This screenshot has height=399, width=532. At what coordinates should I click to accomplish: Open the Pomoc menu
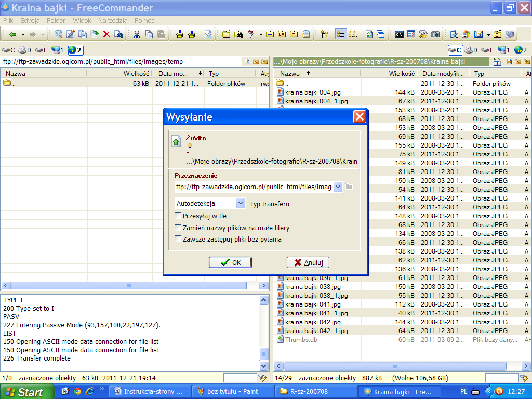coord(144,20)
